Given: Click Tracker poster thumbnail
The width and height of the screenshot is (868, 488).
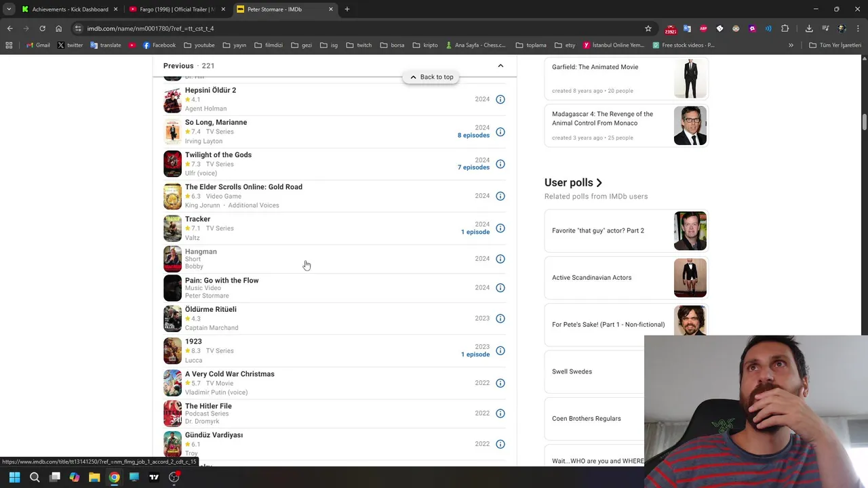Looking at the screenshot, I should point(173,228).
